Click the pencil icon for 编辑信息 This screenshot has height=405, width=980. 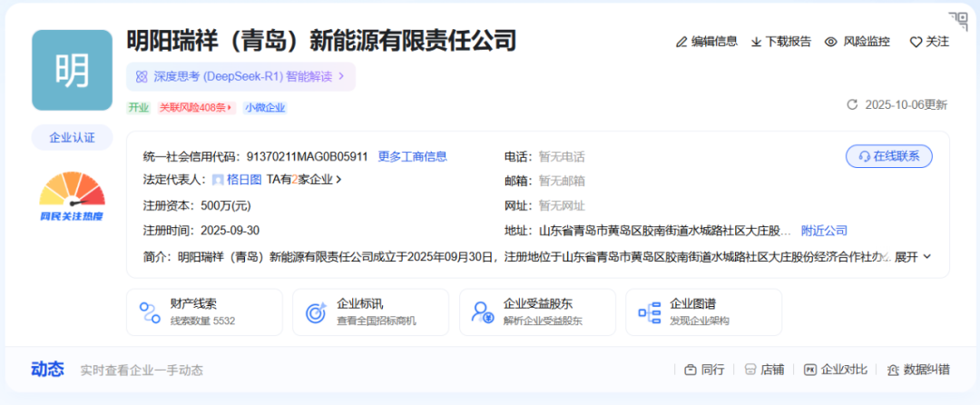coord(681,42)
